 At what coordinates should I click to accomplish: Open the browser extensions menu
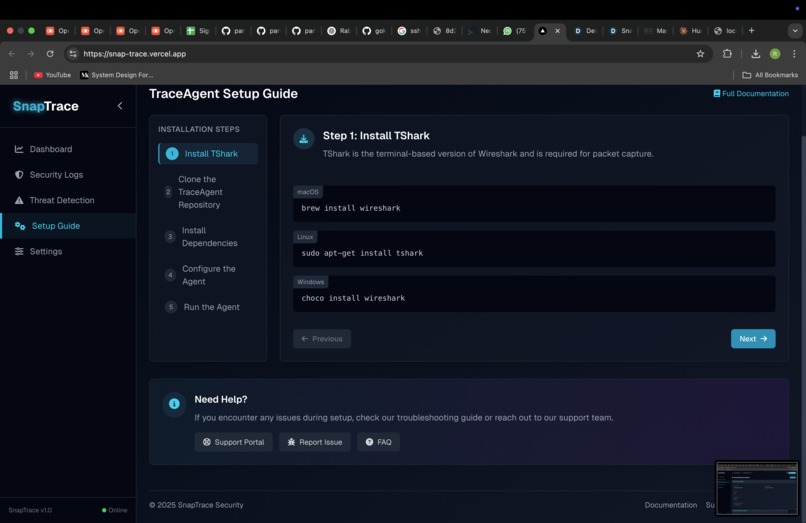(727, 54)
